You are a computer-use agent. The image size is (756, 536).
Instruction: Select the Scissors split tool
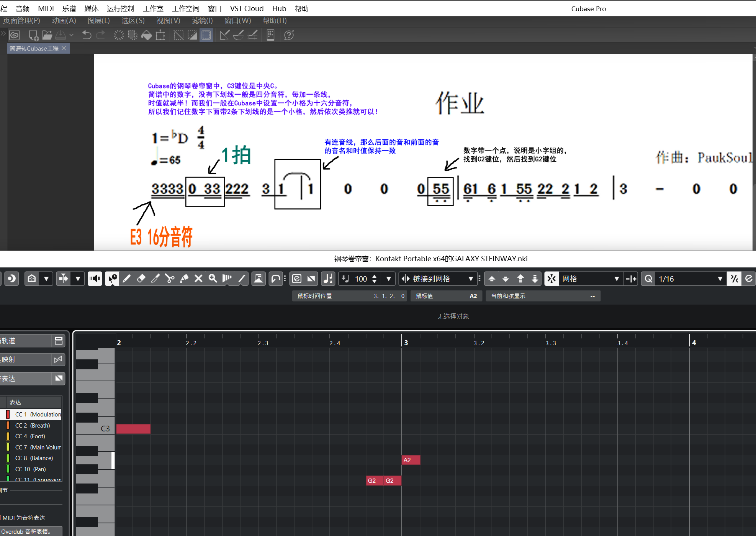[x=170, y=279]
